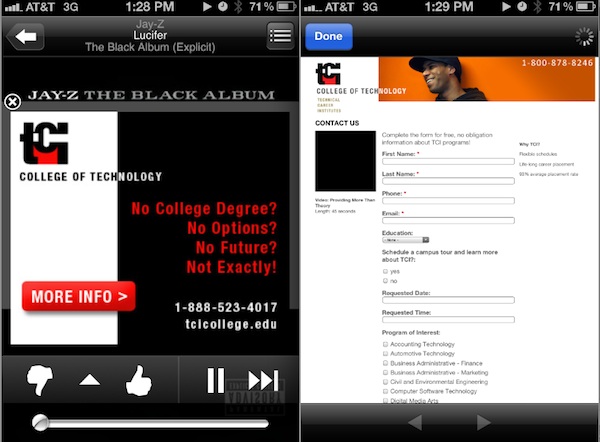Pause the playing track
This screenshot has height=442, width=600.
point(215,381)
